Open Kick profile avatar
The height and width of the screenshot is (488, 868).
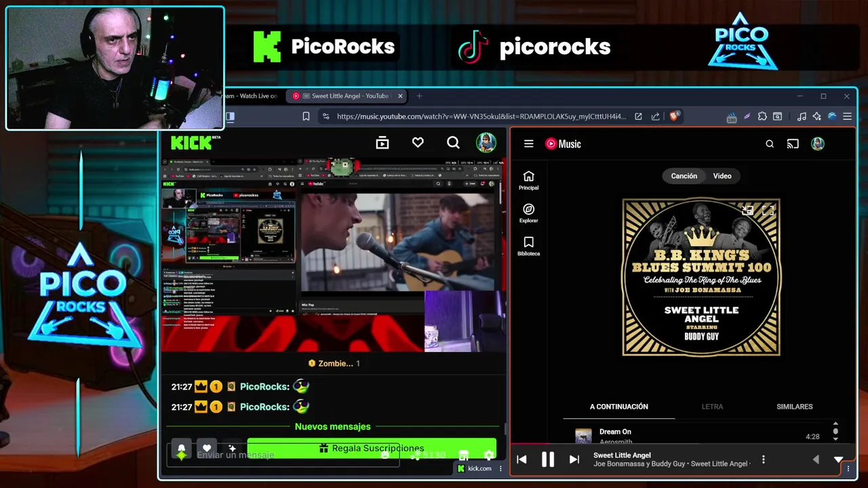(486, 142)
